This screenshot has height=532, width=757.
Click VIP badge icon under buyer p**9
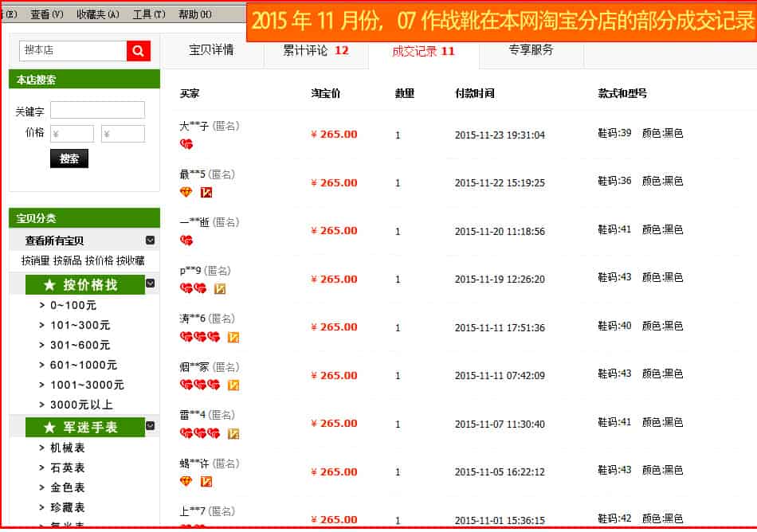pos(220,289)
